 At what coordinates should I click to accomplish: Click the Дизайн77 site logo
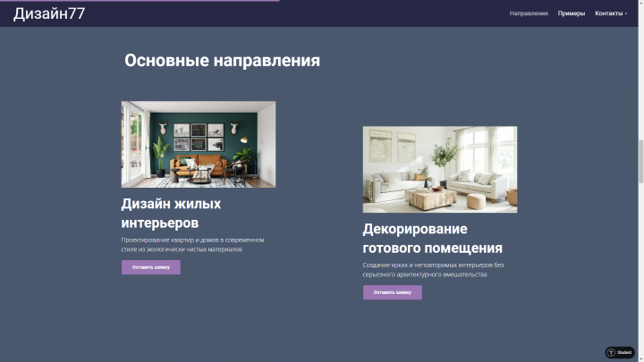pos(49,13)
